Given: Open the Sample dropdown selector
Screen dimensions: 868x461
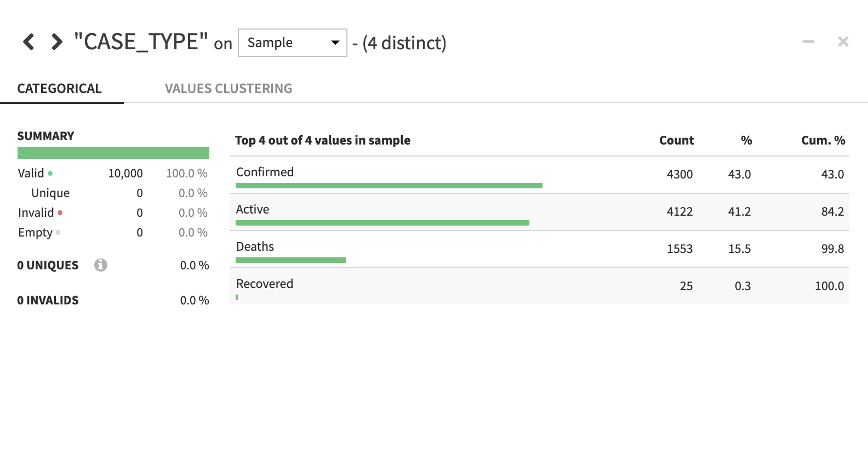Looking at the screenshot, I should click(x=292, y=43).
